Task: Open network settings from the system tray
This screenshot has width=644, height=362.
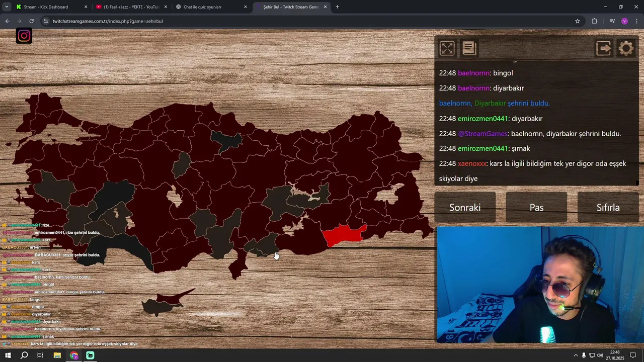Action: 592,355
